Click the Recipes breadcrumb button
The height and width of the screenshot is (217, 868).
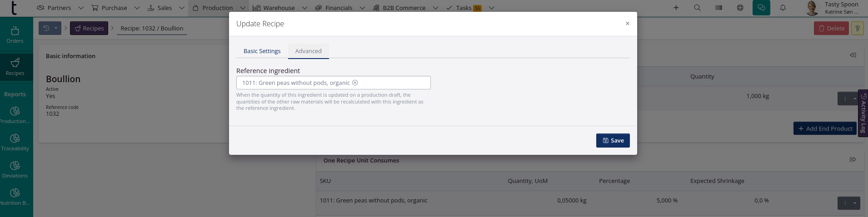(x=89, y=28)
